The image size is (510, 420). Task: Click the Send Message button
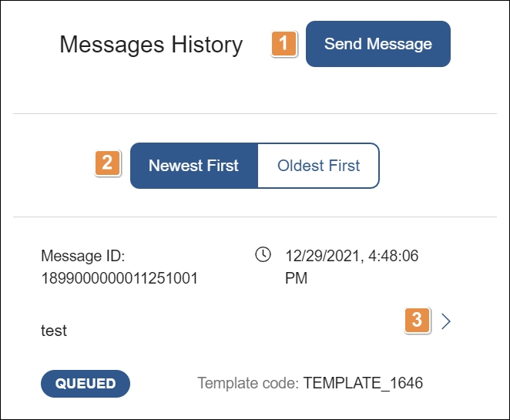click(377, 44)
